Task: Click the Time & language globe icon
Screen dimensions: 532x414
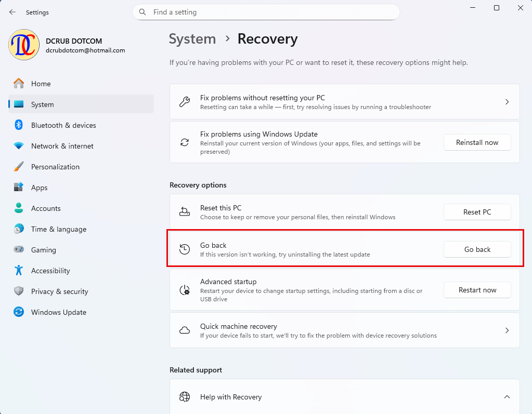Action: pyautogui.click(x=19, y=229)
